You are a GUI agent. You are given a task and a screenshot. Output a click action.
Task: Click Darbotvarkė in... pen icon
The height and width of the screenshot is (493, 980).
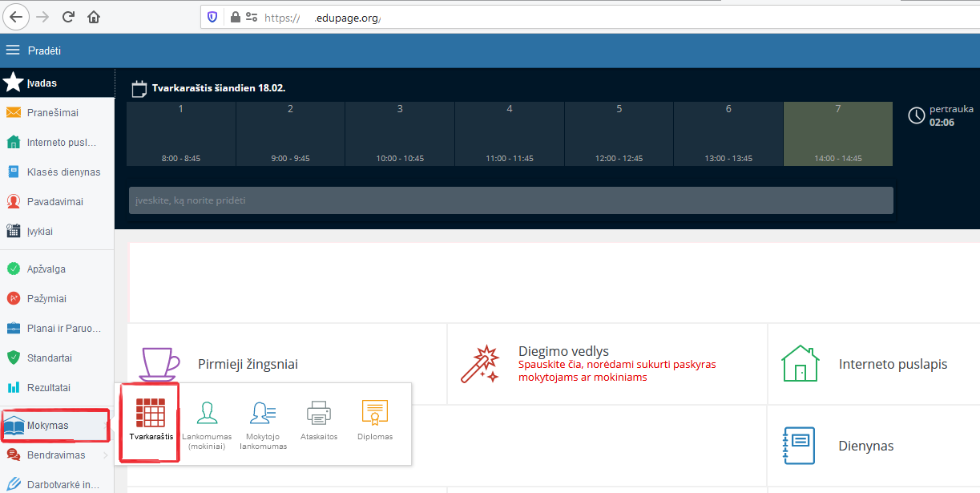(13, 485)
